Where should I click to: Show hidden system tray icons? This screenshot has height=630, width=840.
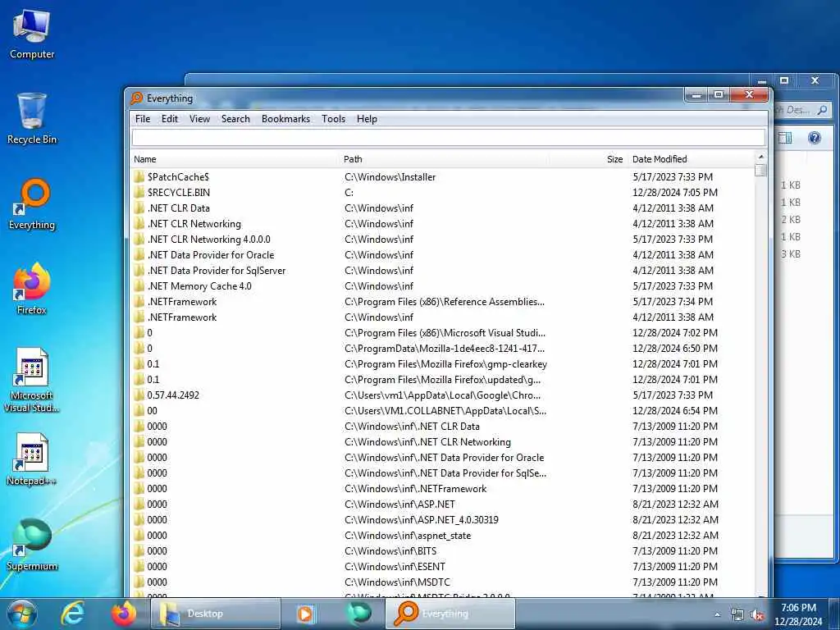click(717, 614)
